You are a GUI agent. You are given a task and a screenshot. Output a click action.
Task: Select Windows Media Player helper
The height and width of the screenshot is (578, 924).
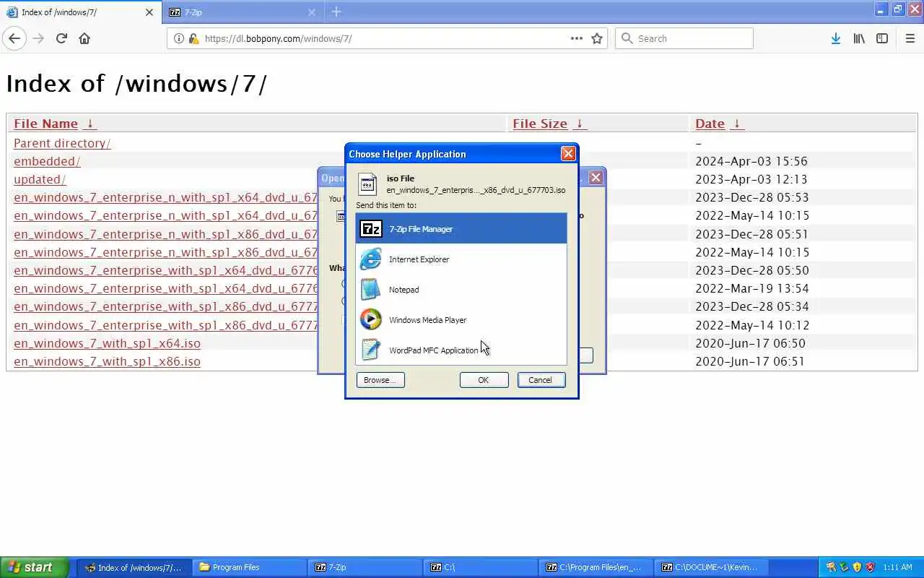point(461,320)
